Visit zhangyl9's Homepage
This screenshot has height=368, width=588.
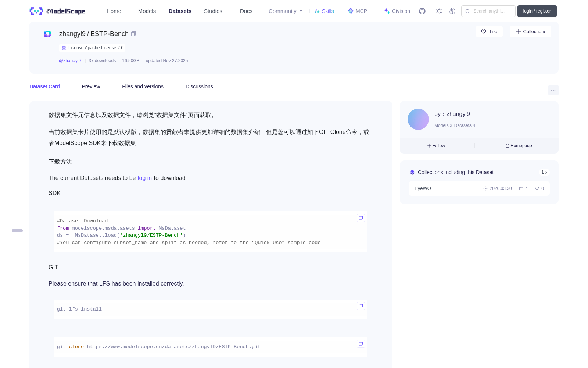click(x=519, y=146)
